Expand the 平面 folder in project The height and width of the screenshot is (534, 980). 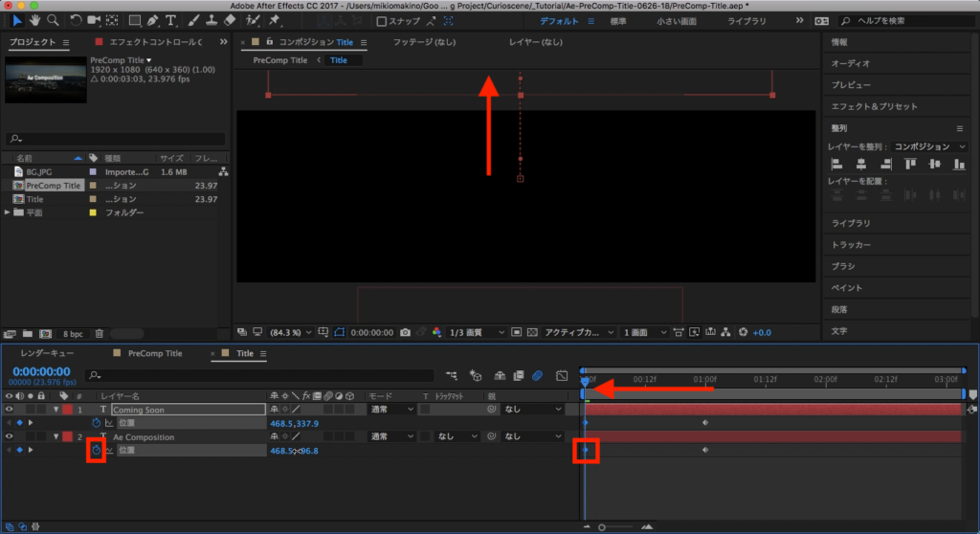(8, 212)
